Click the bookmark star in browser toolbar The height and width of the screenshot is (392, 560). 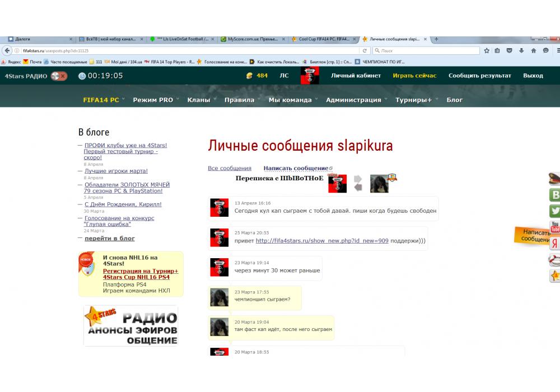tap(486, 50)
